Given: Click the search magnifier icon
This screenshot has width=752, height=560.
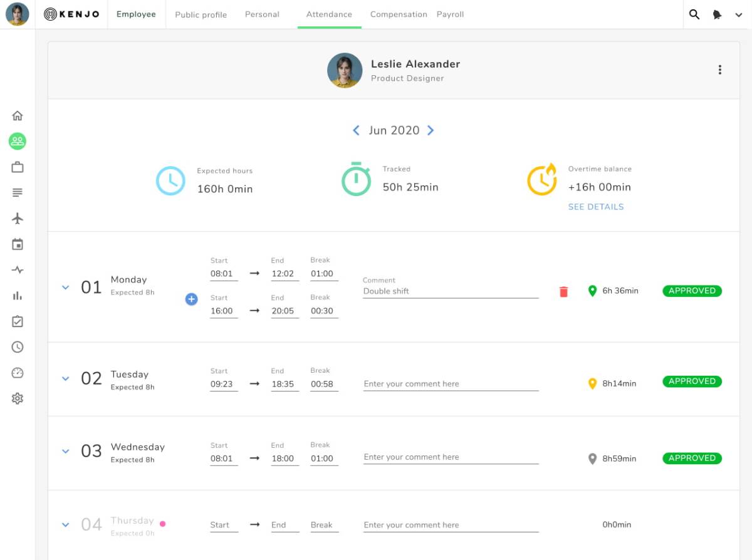Looking at the screenshot, I should pyautogui.click(x=694, y=14).
